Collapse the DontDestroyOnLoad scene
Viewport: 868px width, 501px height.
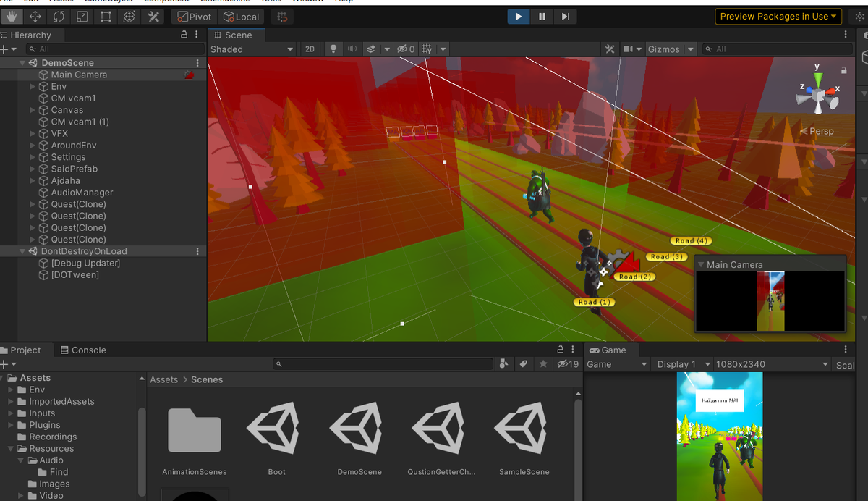(x=22, y=251)
